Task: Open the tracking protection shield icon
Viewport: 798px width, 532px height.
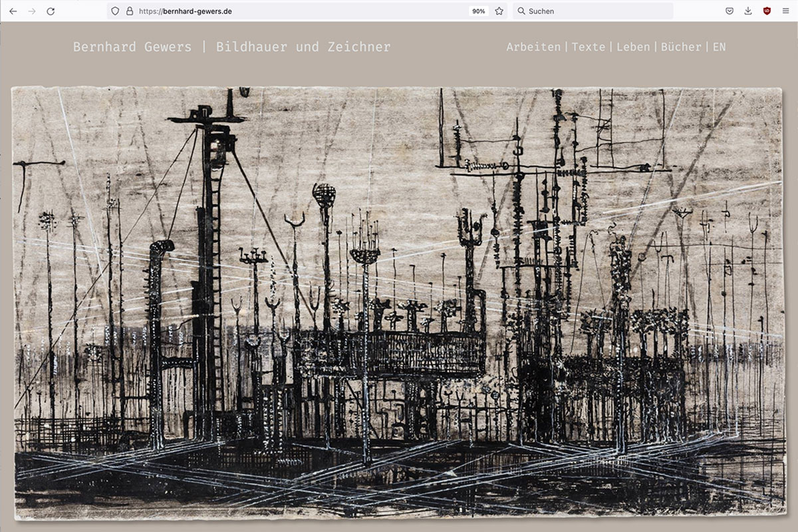Action: tap(115, 11)
